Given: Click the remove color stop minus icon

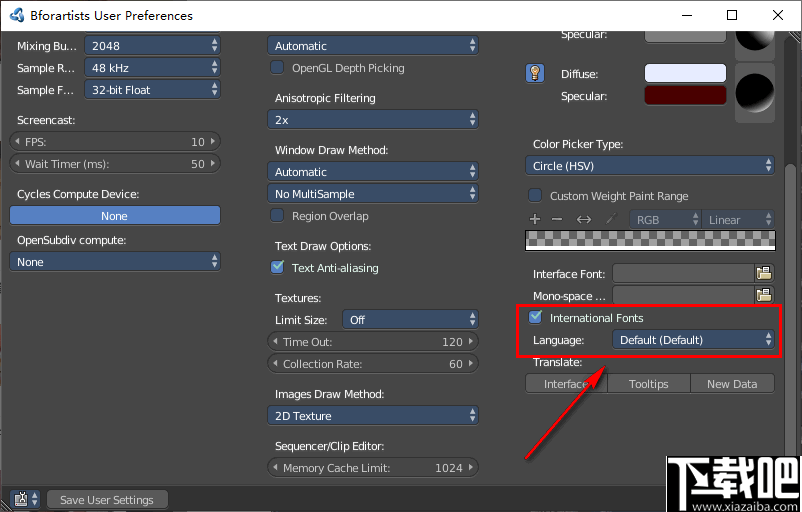Looking at the screenshot, I should 557,219.
